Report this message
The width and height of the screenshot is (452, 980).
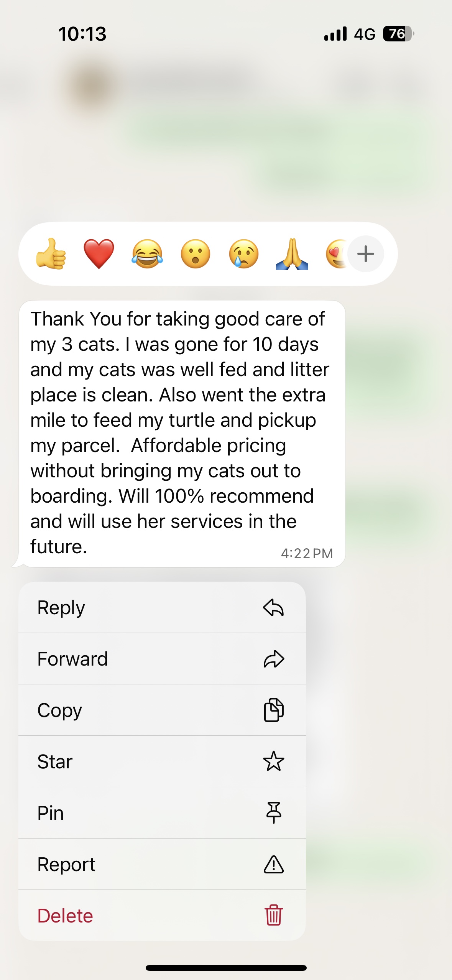click(162, 864)
